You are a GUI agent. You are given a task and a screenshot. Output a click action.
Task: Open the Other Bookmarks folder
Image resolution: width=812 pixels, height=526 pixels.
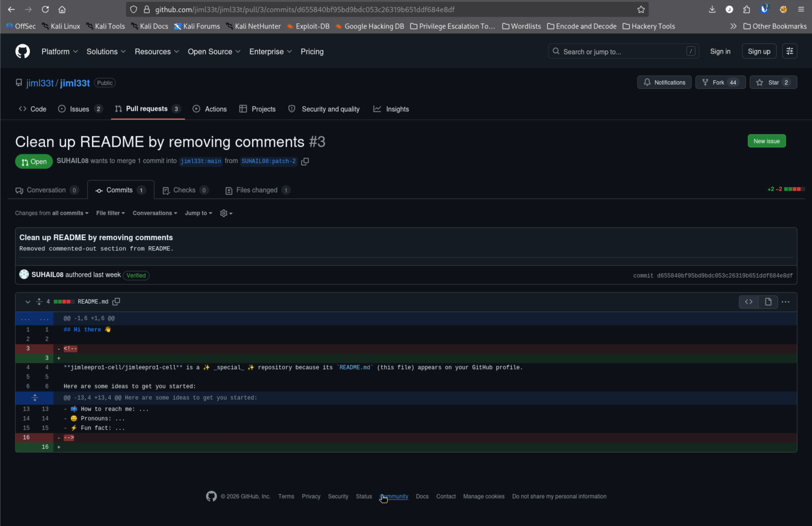775,26
